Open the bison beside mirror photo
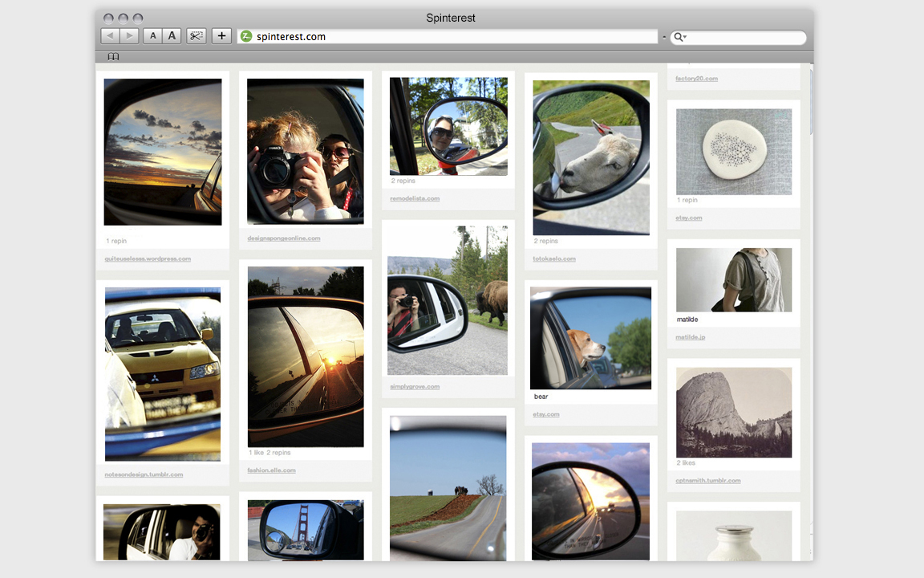Screen dimensions: 924x578 point(448,301)
